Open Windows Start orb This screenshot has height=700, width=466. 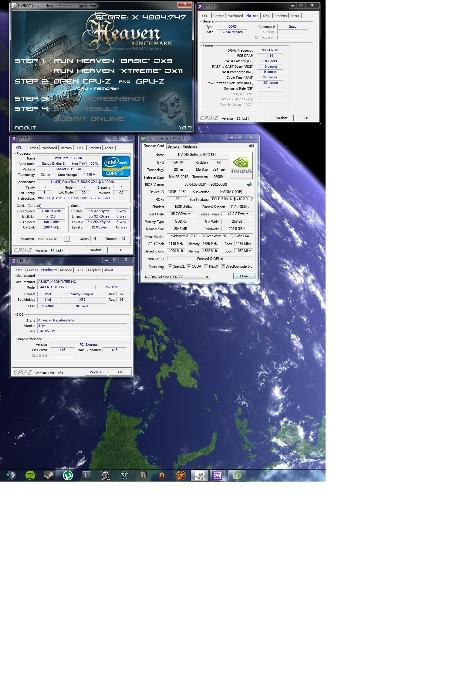click(11, 475)
